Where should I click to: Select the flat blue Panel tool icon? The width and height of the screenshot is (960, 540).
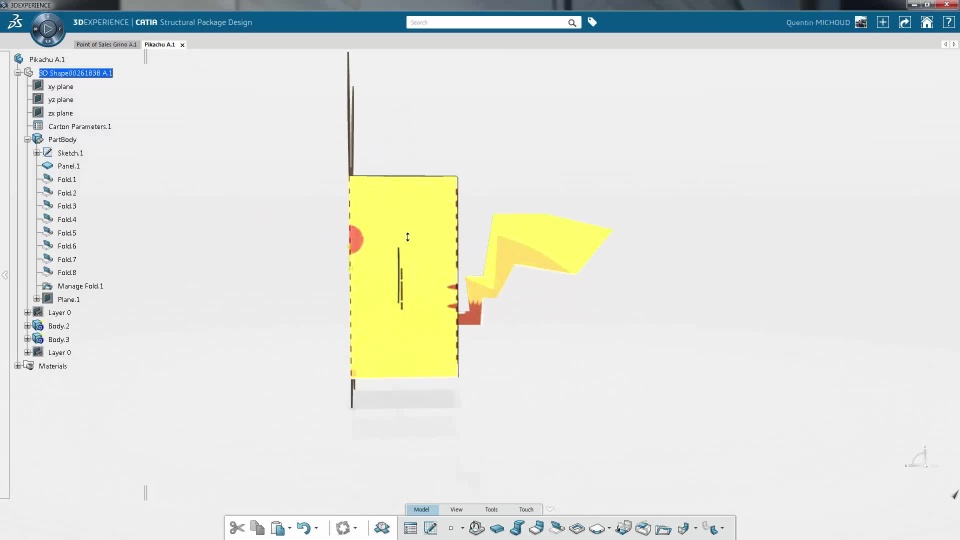point(497,528)
